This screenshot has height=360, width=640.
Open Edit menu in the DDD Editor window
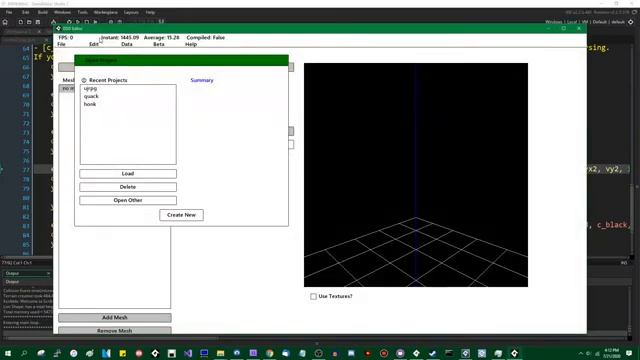tap(93, 44)
